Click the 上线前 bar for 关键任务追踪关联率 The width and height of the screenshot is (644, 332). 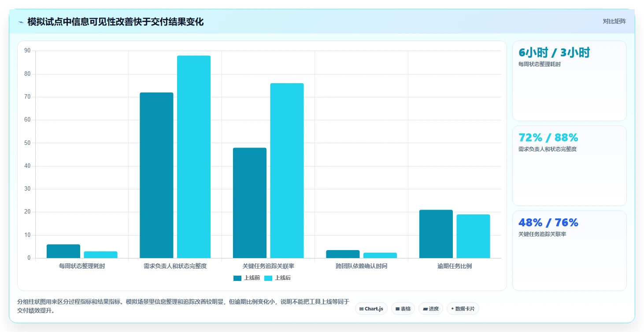click(250, 203)
